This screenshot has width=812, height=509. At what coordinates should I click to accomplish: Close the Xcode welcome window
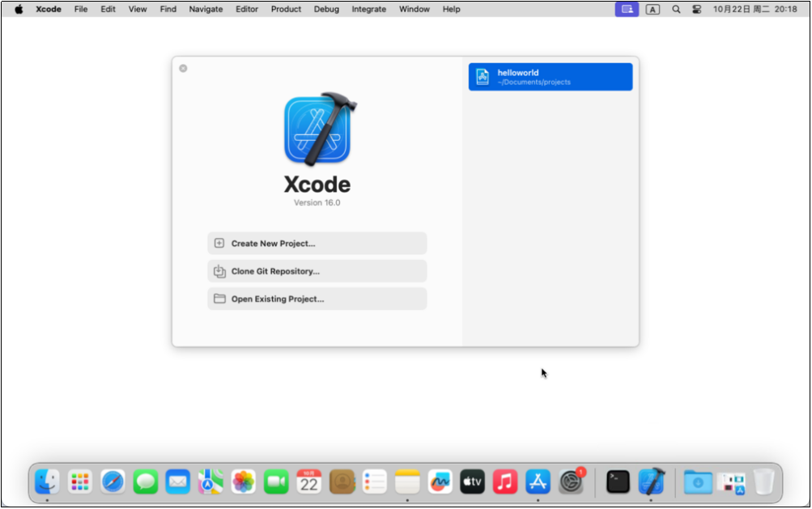183,68
